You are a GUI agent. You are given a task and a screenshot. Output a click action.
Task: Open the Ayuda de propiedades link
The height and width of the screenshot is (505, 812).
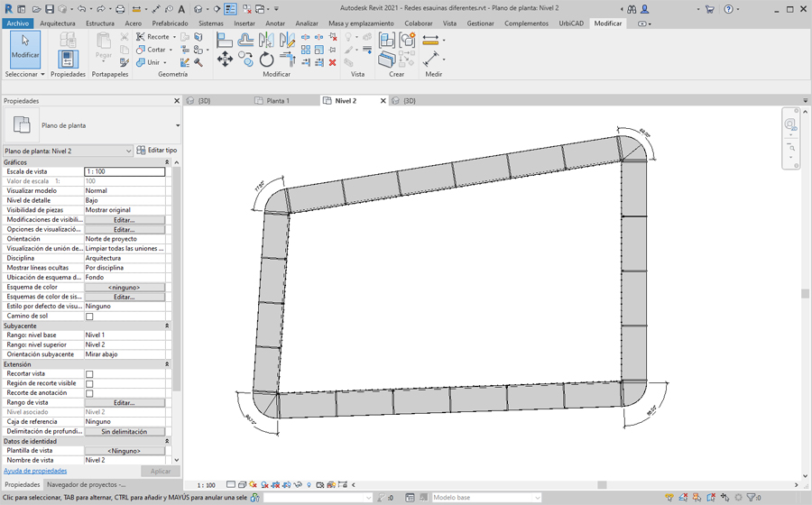point(35,471)
